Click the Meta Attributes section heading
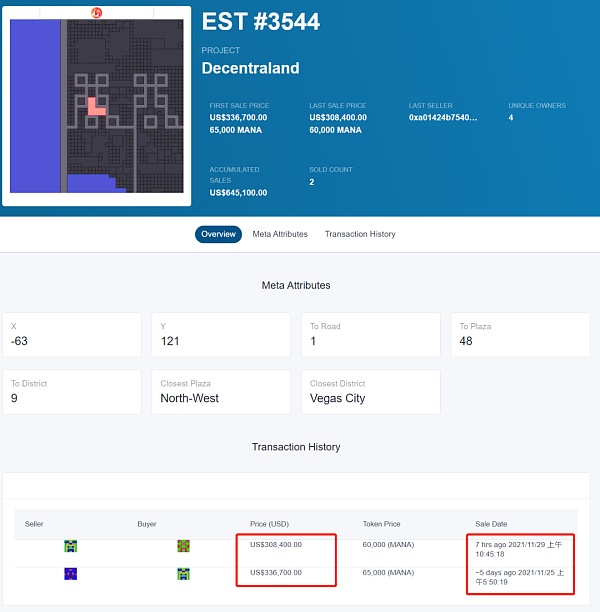The width and height of the screenshot is (600, 612). [x=296, y=285]
